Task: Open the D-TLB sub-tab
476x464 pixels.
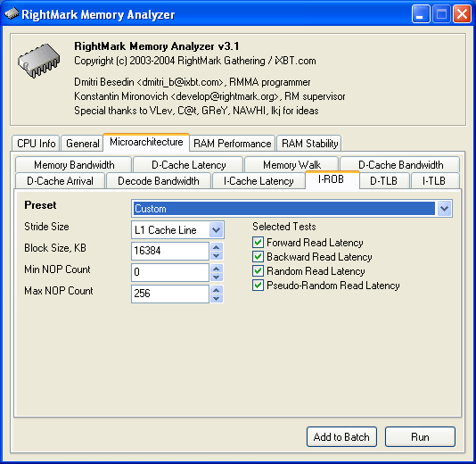Action: 383,181
